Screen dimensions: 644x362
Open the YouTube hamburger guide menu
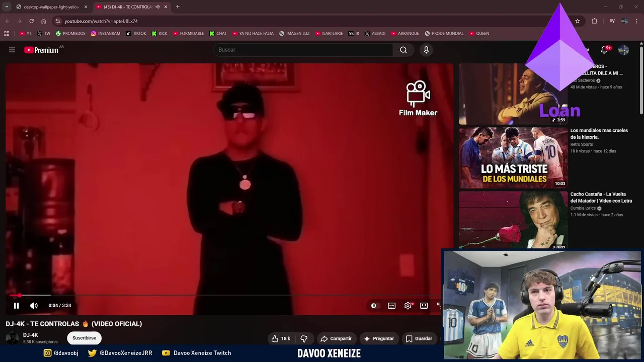pos(12,50)
